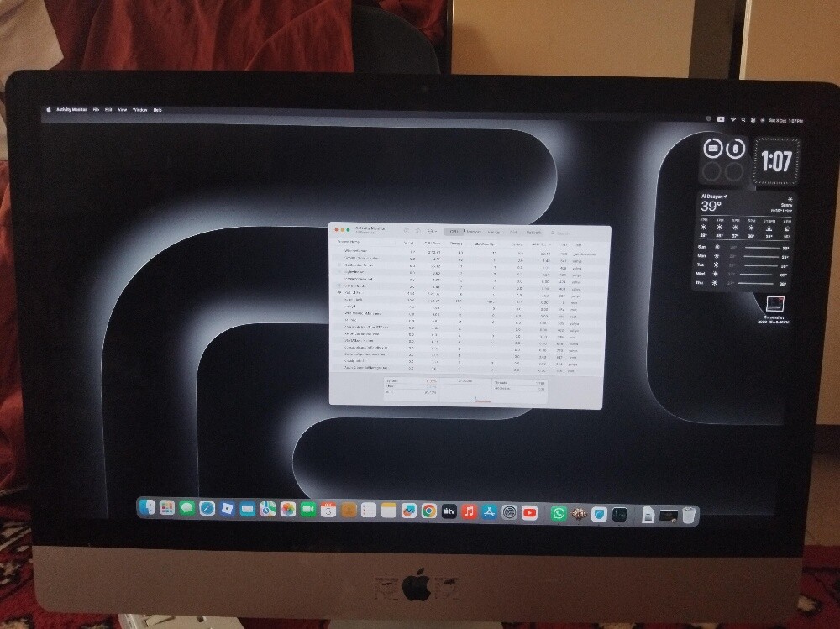Click the Inspect process info icon
Screen dimensions: 840x629
coord(417,232)
